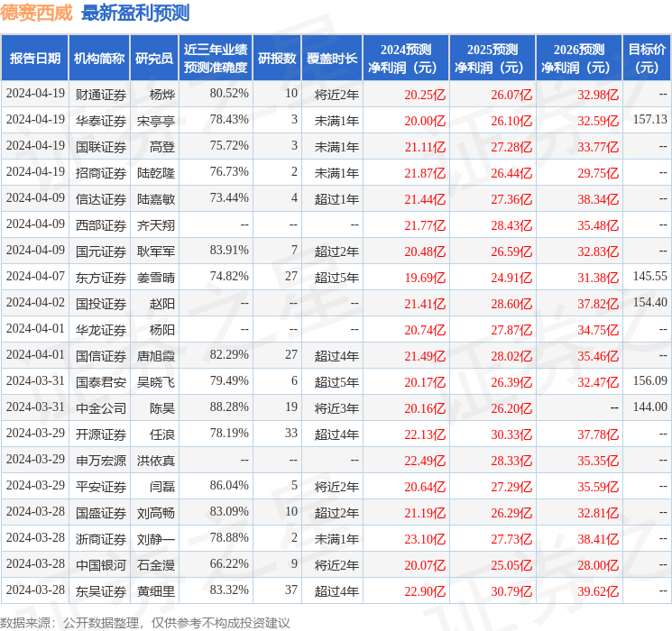Click the 东吴证券 institution cell

coord(101,591)
